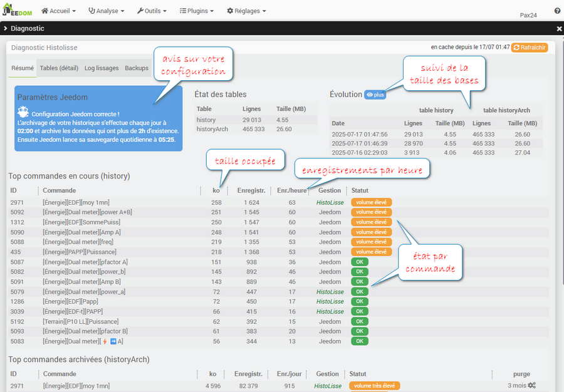The width and height of the screenshot is (564, 392).
Task: Click the Enr./jour column header
Action: 289,374
